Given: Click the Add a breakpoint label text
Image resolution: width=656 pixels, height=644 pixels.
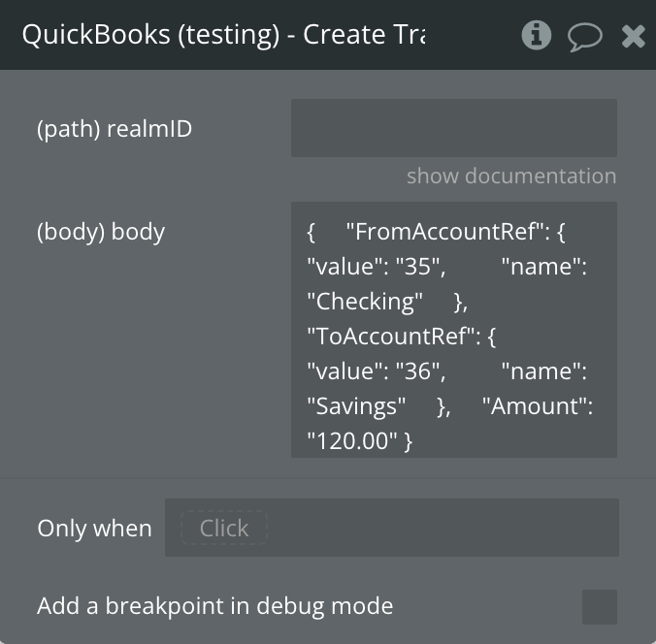Looking at the screenshot, I should click(214, 607).
